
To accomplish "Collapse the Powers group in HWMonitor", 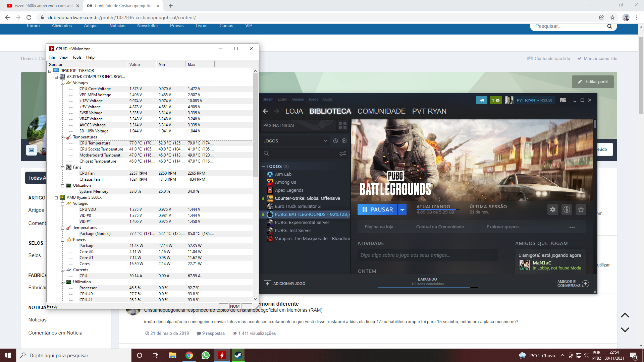I will [x=63, y=240].
